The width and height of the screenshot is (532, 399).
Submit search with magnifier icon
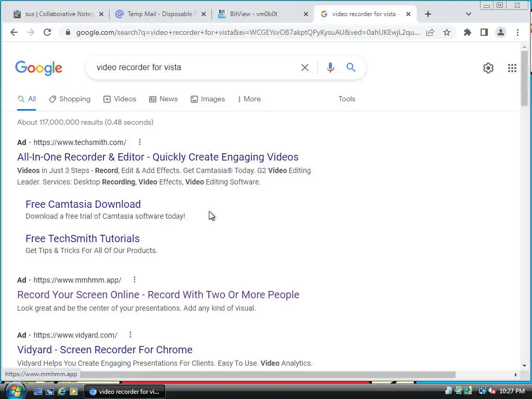tap(351, 67)
